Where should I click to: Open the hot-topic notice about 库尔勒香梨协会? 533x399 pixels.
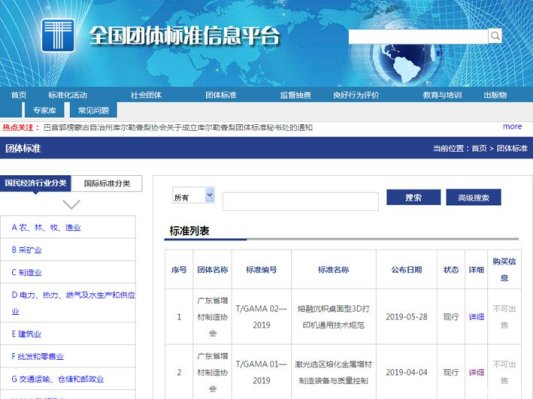pos(178,127)
